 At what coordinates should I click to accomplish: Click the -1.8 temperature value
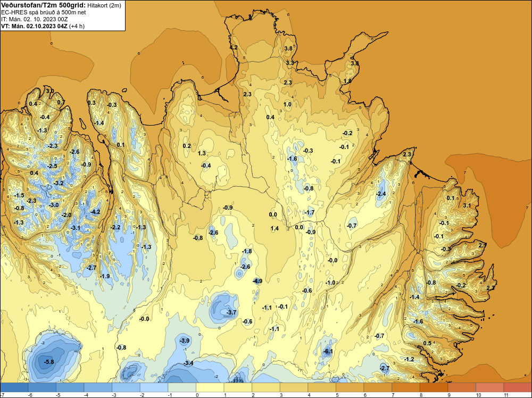[x=247, y=252]
